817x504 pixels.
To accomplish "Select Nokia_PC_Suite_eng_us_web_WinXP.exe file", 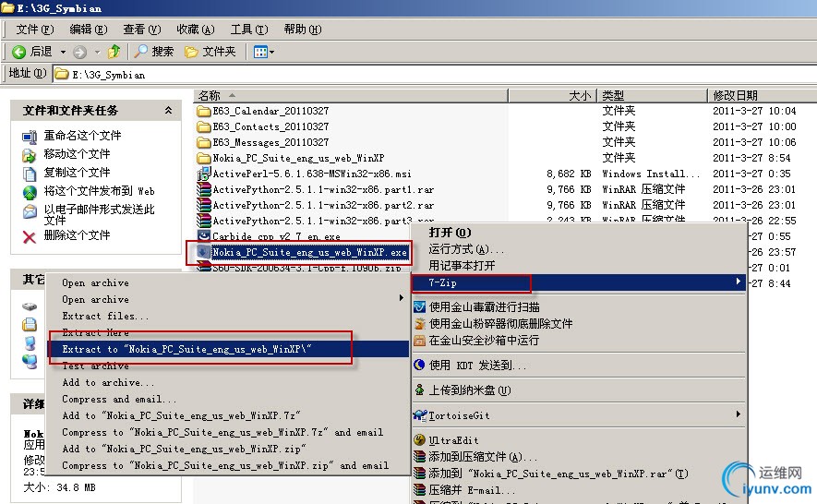I will (309, 252).
